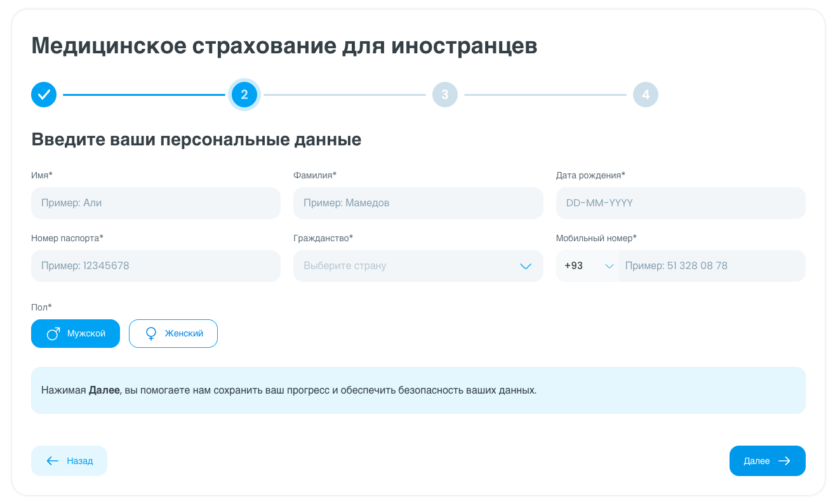The height and width of the screenshot is (504, 840).
Task: Focus the Имя input field
Action: click(x=156, y=203)
